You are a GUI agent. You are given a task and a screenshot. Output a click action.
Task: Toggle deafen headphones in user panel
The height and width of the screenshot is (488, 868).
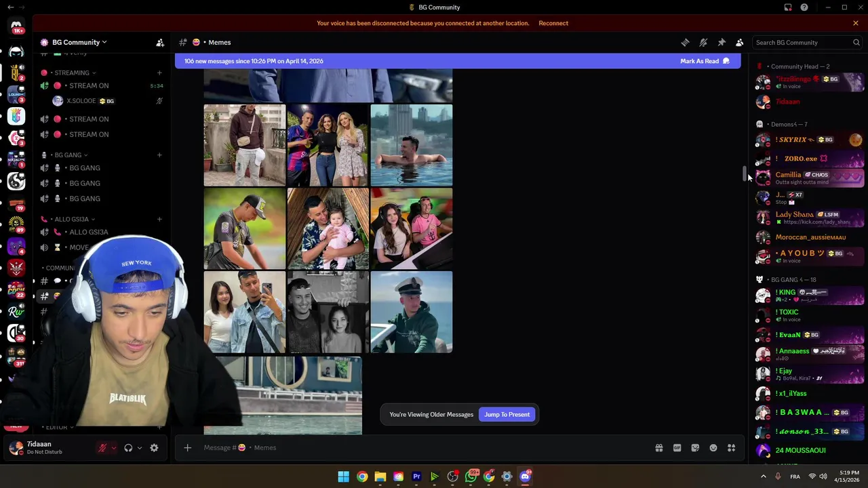(x=128, y=448)
